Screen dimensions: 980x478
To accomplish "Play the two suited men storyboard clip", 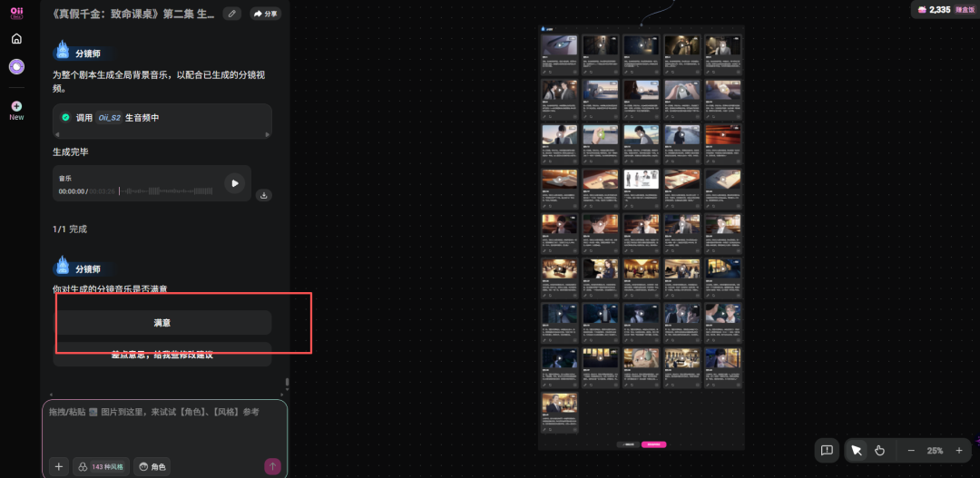I will (x=560, y=91).
